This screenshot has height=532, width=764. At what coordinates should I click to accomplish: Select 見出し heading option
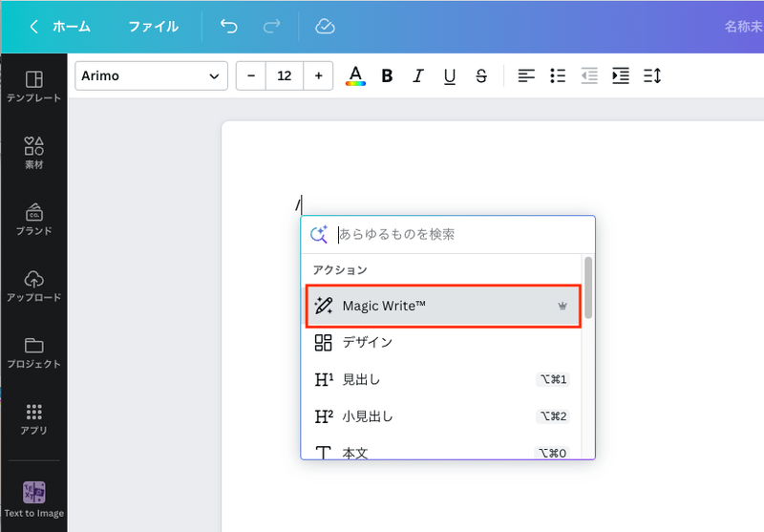coord(441,379)
